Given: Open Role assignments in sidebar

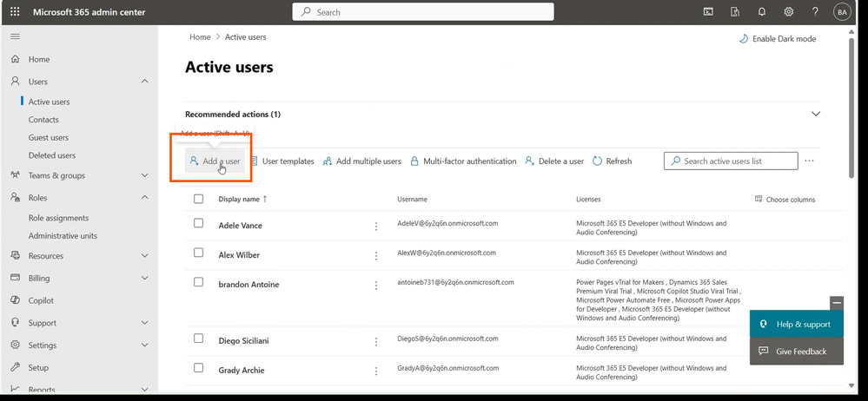Looking at the screenshot, I should [x=58, y=218].
